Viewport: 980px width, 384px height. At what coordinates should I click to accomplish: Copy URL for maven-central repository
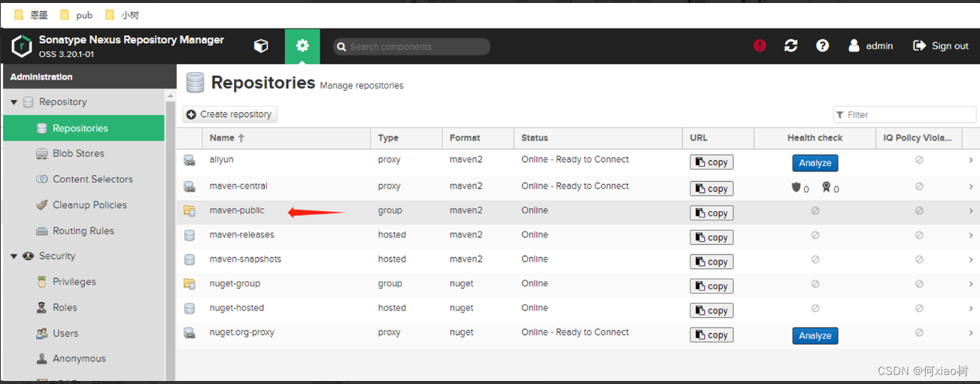pyautogui.click(x=711, y=189)
